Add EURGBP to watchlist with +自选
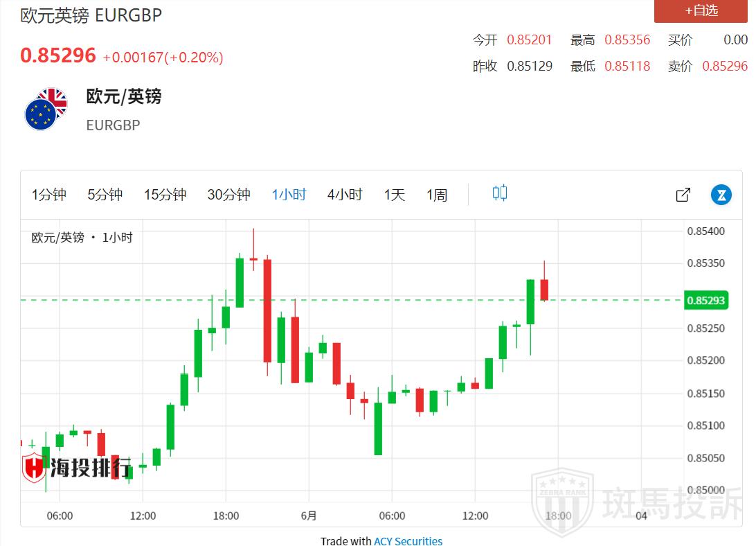Image resolution: width=756 pixels, height=546 pixels. tap(701, 11)
